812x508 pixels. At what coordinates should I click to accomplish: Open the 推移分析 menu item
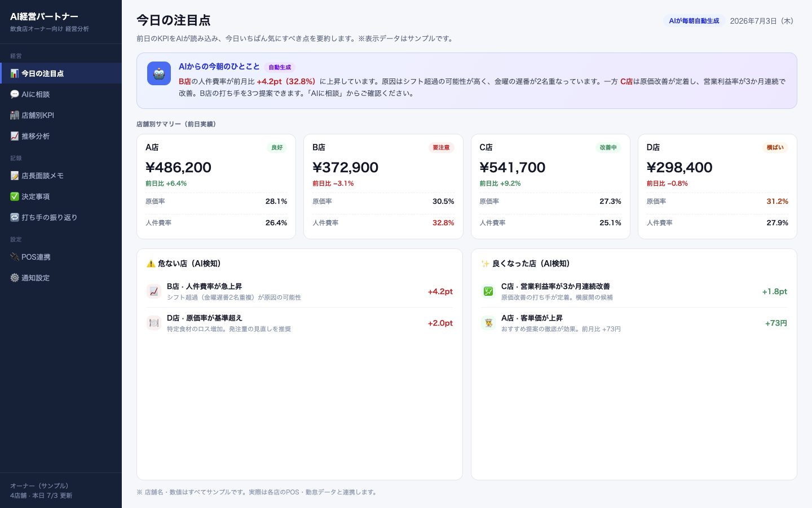click(x=61, y=136)
